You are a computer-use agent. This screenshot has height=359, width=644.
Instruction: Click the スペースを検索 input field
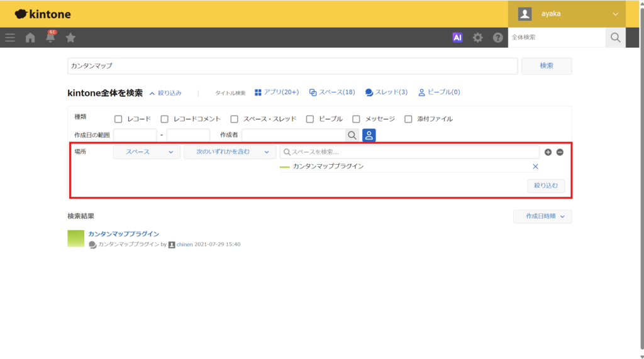click(x=409, y=152)
